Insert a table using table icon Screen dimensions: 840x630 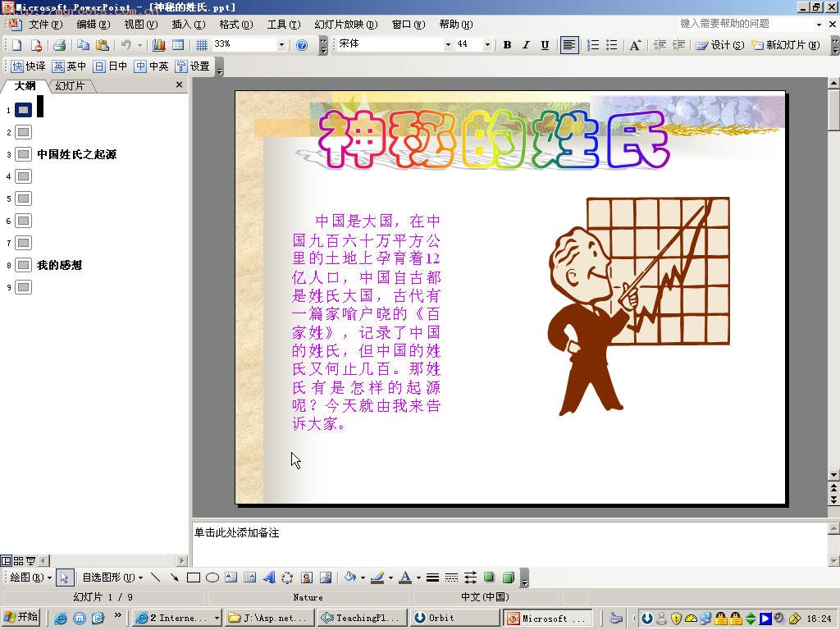coord(178,45)
